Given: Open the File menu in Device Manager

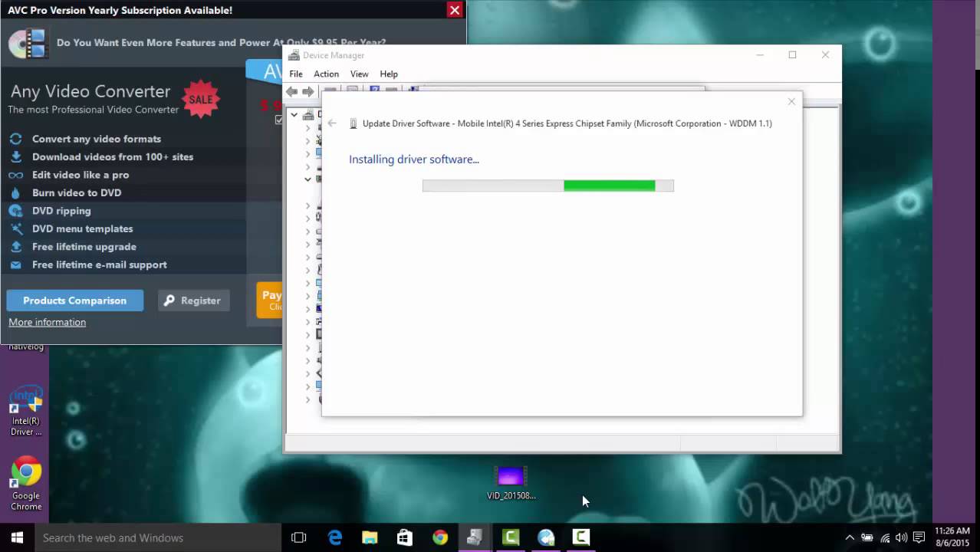Looking at the screenshot, I should [x=296, y=74].
